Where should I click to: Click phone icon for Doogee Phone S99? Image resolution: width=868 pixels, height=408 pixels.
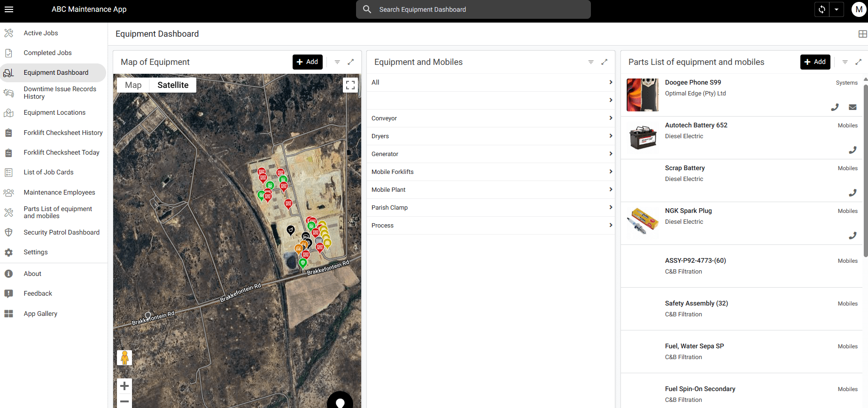click(835, 107)
